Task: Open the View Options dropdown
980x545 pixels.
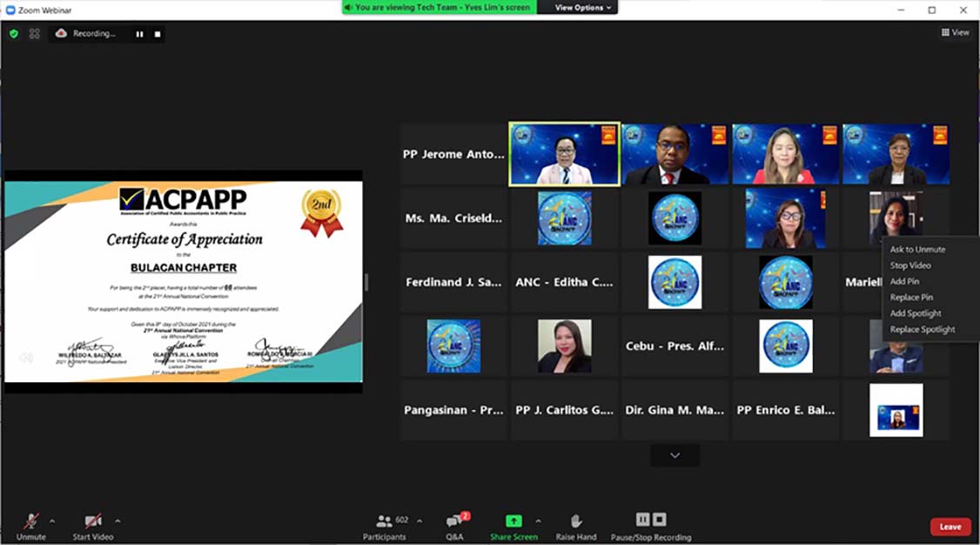Action: [583, 8]
